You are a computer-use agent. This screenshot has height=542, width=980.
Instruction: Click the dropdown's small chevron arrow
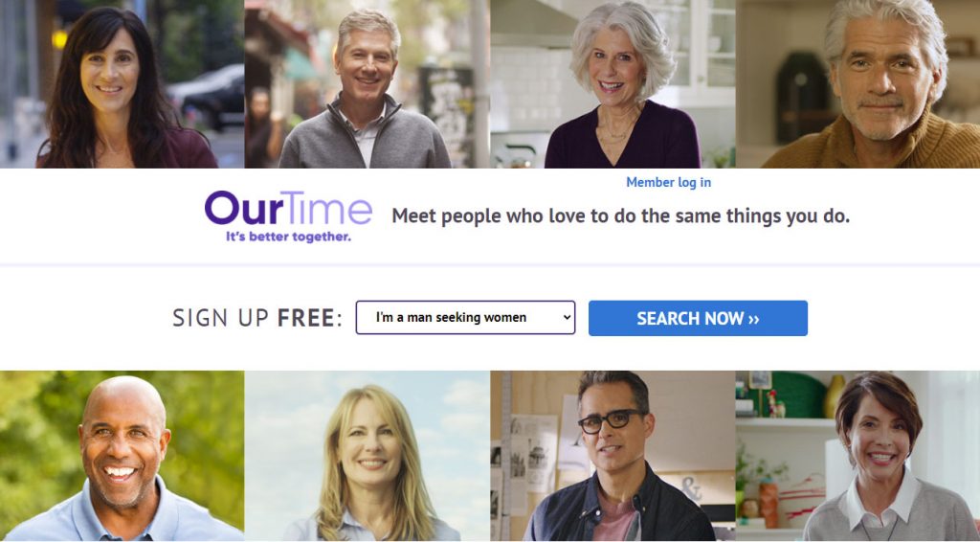(567, 318)
